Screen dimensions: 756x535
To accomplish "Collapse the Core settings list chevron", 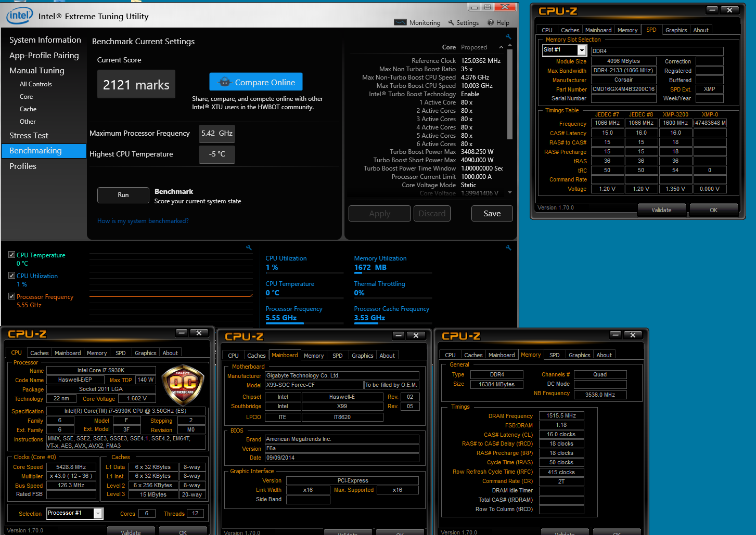I will [501, 47].
